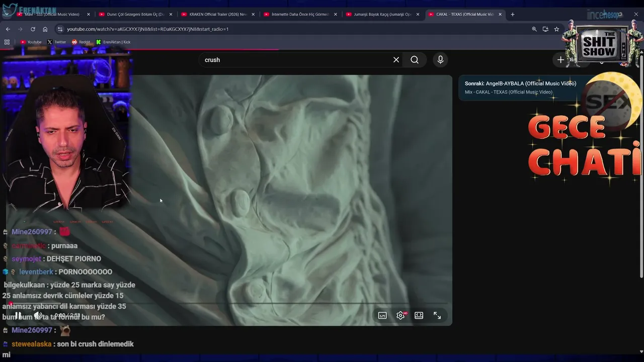Viewport: 644px width, 362px height.
Task: Go to the browser home page
Action: point(45,29)
